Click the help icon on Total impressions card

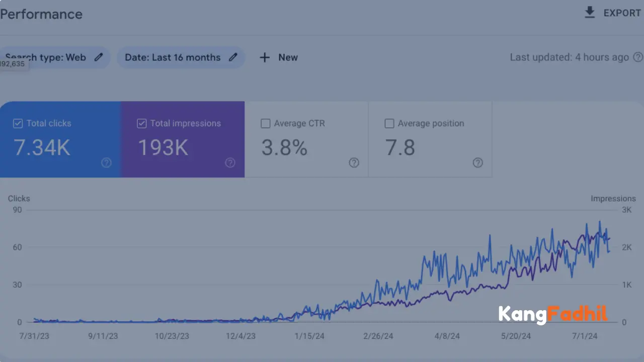tap(230, 163)
